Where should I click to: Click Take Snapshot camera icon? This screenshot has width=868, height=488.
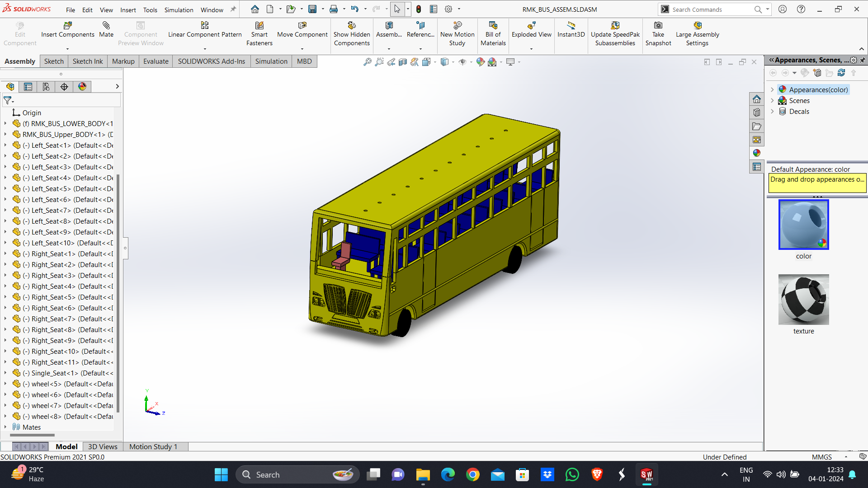658,26
